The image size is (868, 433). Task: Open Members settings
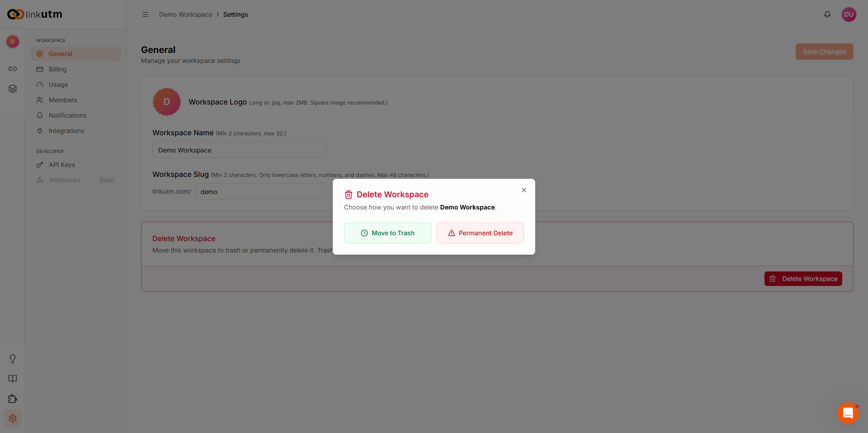76,100
